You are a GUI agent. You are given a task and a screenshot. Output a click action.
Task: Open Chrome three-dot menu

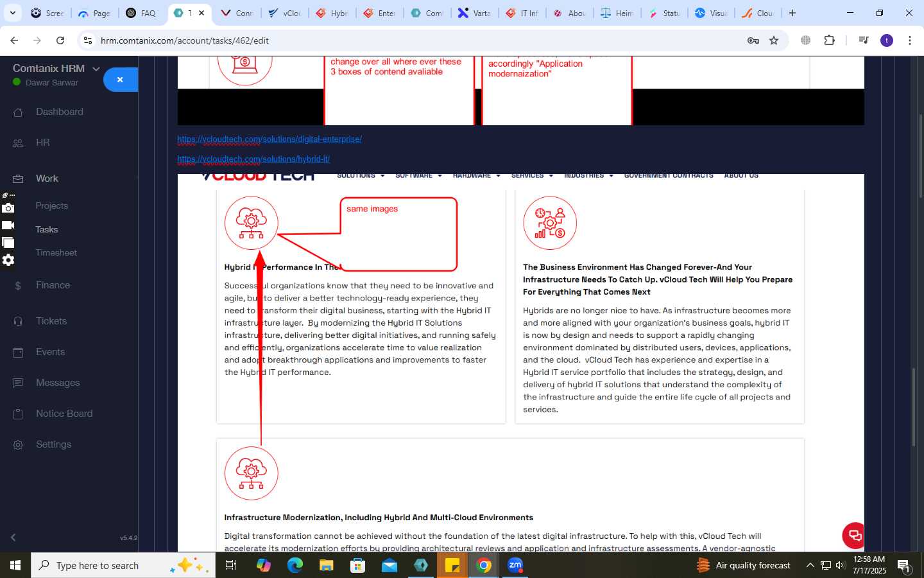910,40
